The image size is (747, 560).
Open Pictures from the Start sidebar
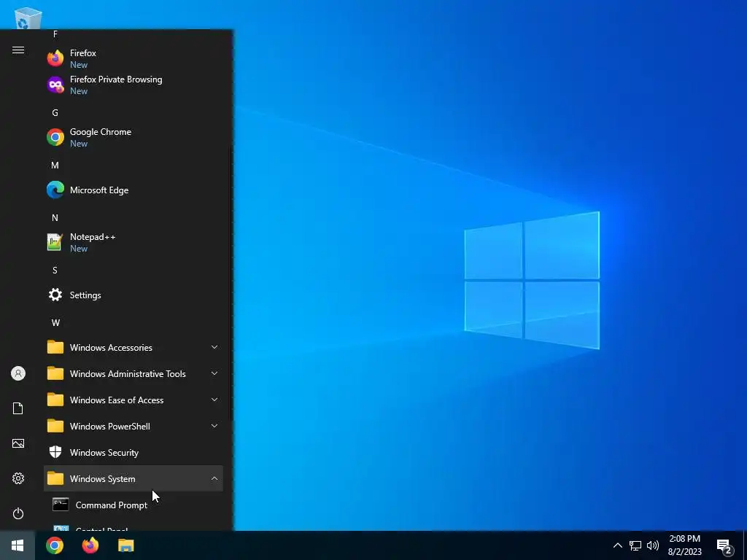click(x=18, y=443)
